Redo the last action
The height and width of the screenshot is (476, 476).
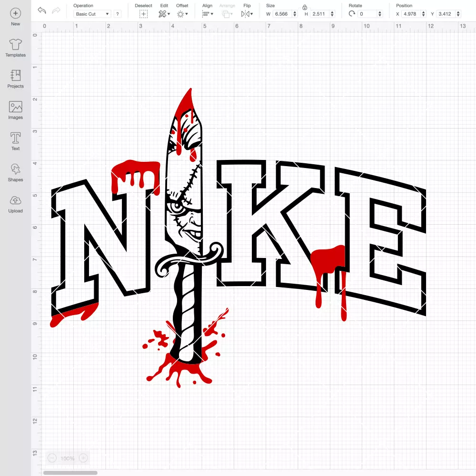56,10
